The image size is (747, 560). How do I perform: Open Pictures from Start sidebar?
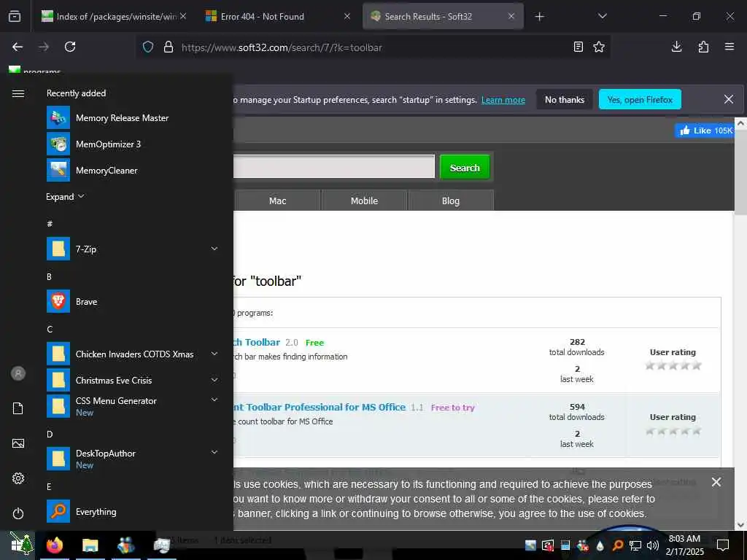pos(18,443)
